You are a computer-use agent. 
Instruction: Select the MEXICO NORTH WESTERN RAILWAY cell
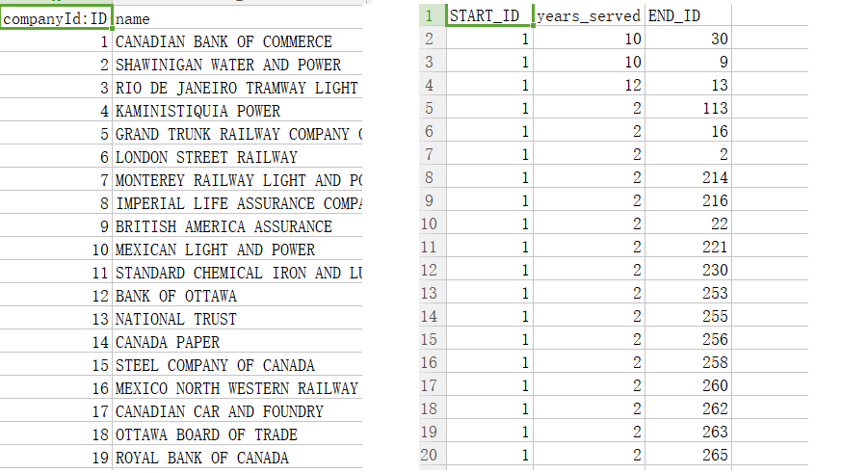point(238,388)
